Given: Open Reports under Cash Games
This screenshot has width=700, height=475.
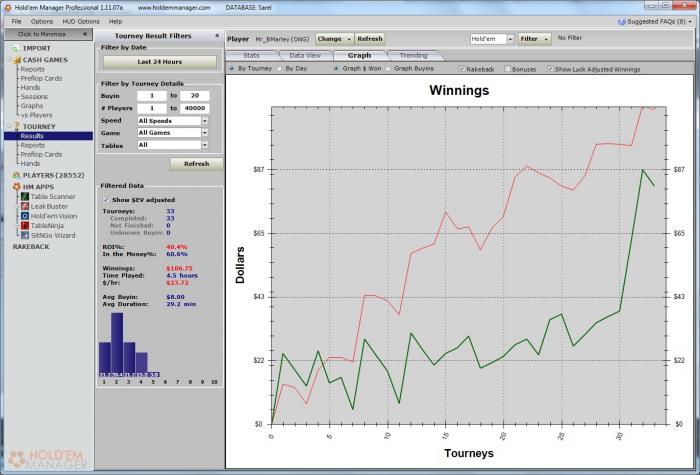Looking at the screenshot, I should pos(33,69).
